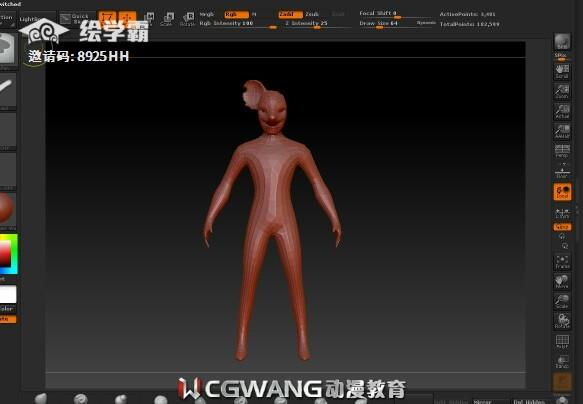Enable the Zsub mode
Image resolution: width=583 pixels, height=404 pixels.
point(312,14)
